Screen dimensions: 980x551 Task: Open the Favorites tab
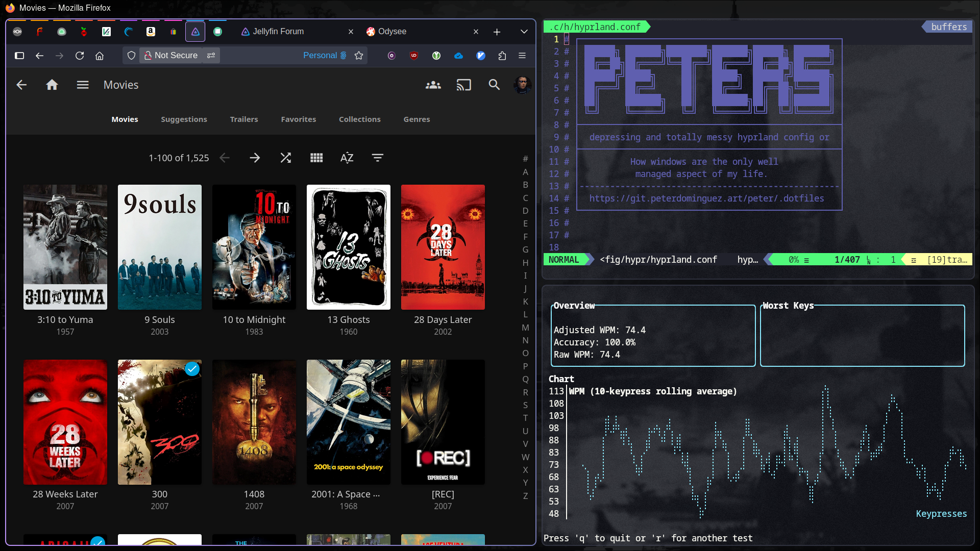point(299,119)
